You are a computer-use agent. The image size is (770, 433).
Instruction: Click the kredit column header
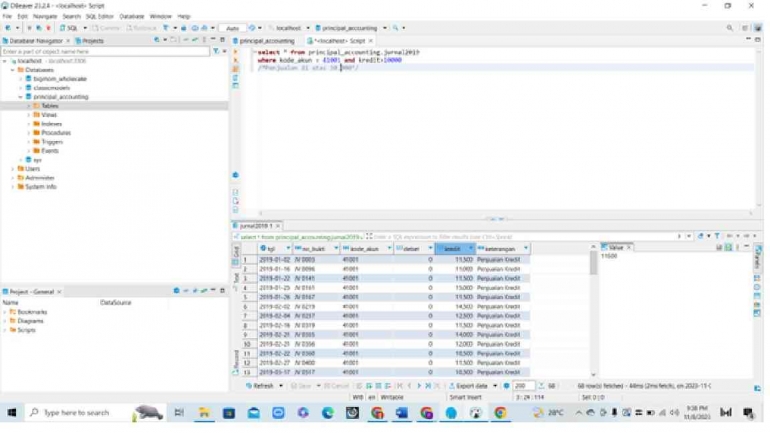click(455, 249)
